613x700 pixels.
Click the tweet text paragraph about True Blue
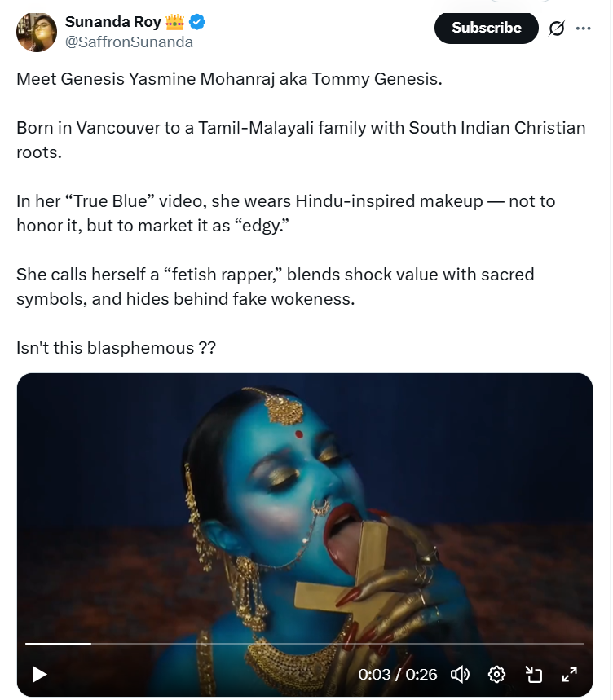click(286, 214)
